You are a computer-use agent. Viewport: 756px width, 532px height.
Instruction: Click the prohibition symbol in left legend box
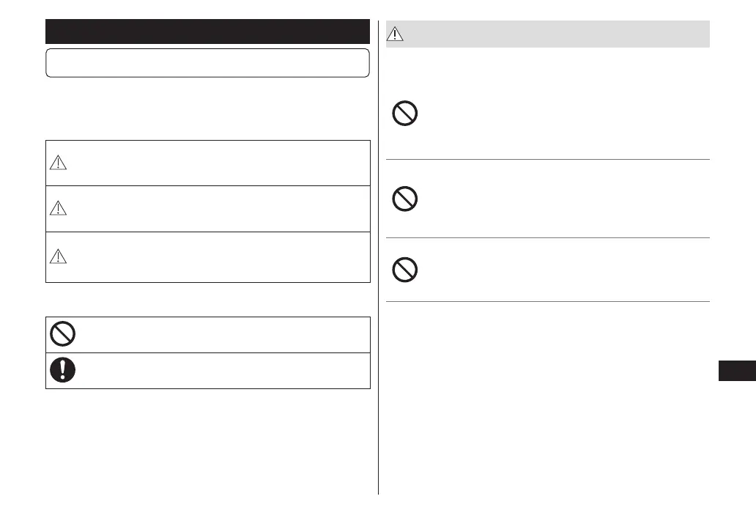coord(62,335)
